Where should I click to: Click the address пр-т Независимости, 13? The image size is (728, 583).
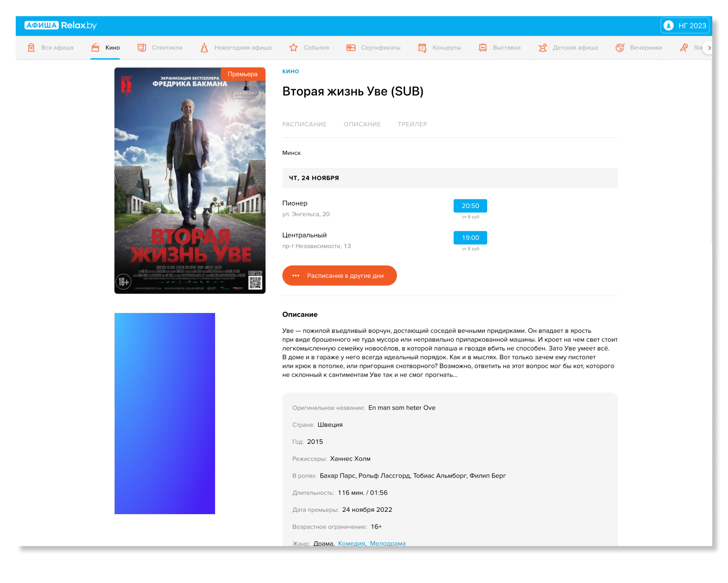316,246
